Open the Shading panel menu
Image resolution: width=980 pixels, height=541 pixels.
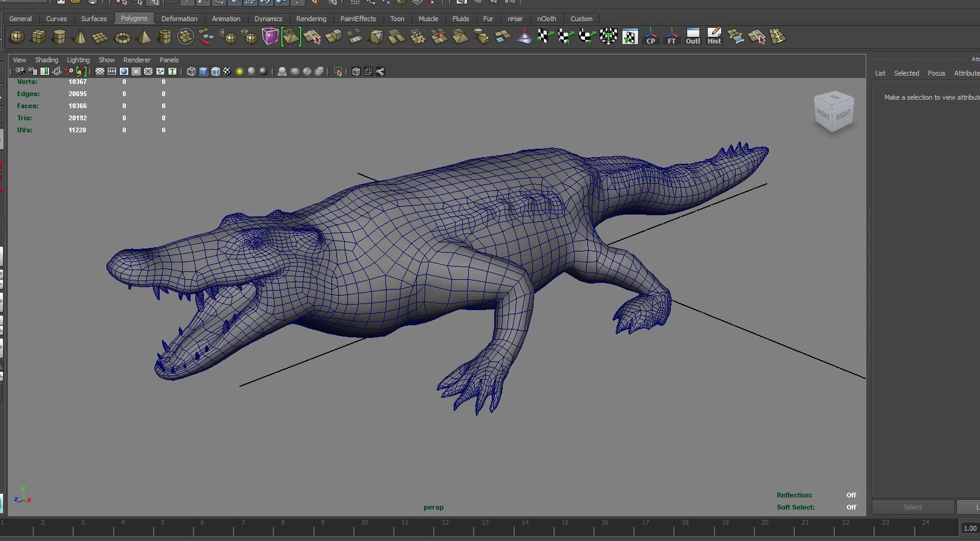point(47,60)
